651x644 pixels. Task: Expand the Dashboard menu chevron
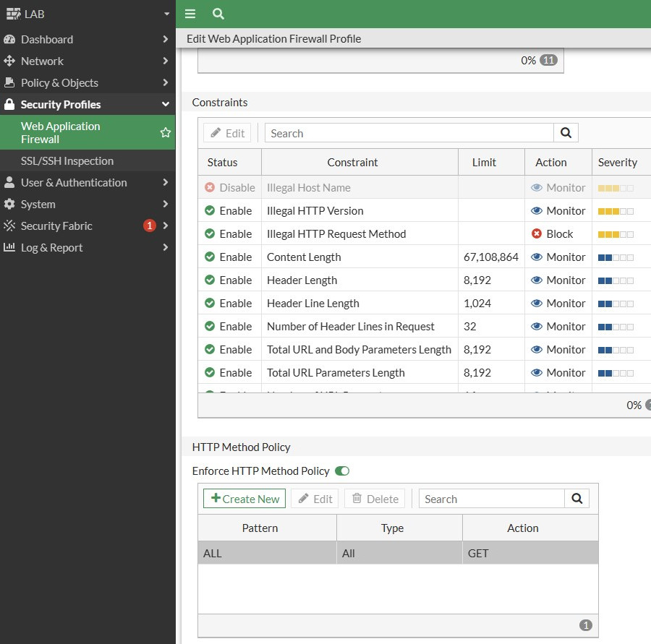[x=165, y=39]
